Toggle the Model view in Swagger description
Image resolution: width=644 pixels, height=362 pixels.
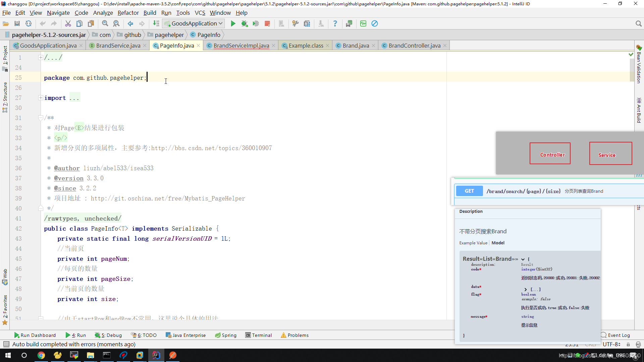pos(498,242)
